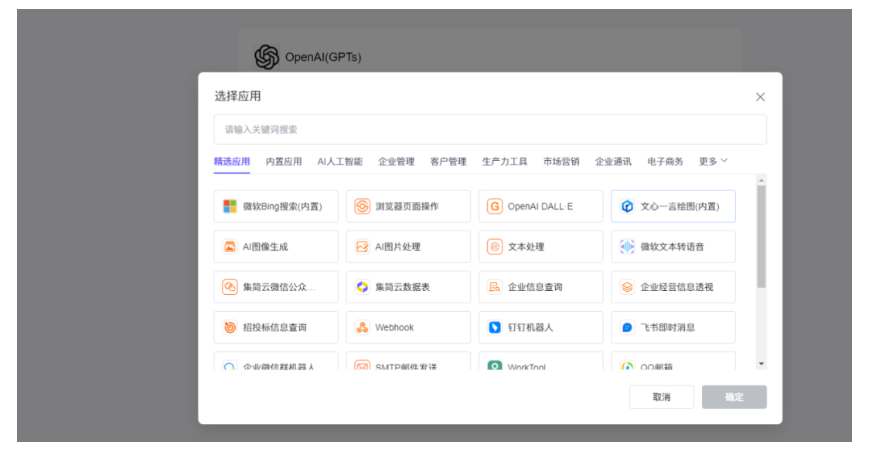Image resolution: width=871 pixels, height=457 pixels.
Task: Open the 生产力工具 tab
Action: 504,162
